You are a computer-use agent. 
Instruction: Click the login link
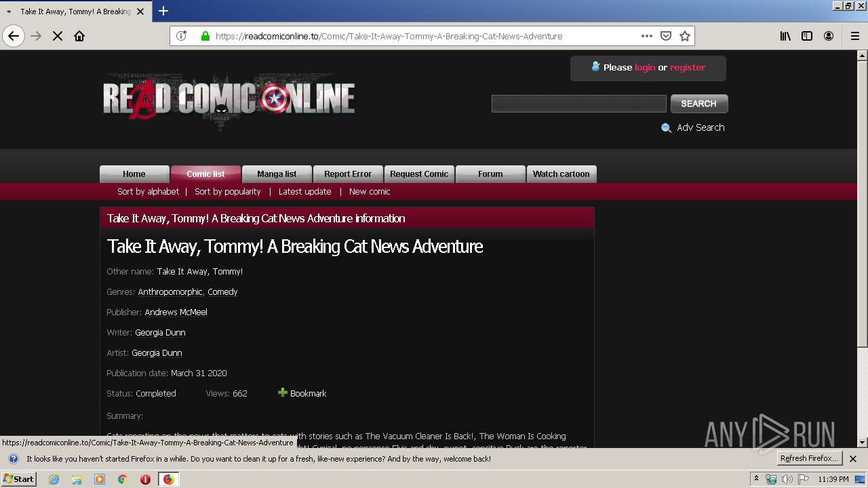point(645,67)
